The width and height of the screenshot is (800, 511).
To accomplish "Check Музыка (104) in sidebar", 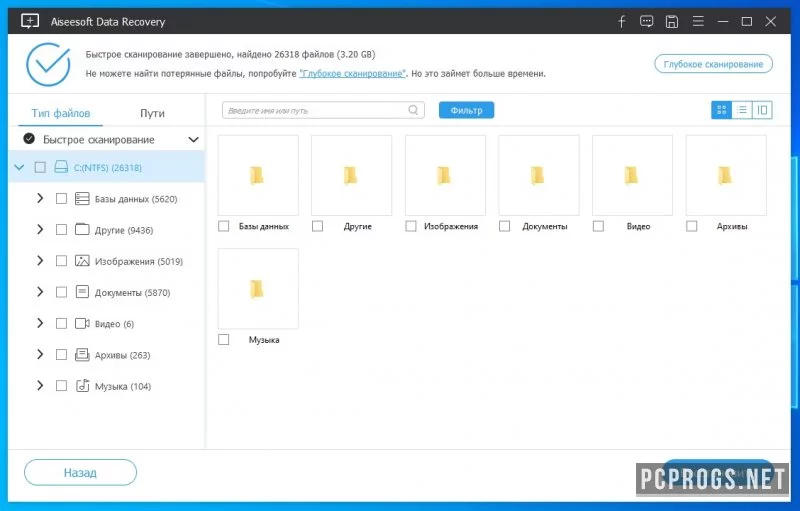I will [61, 386].
